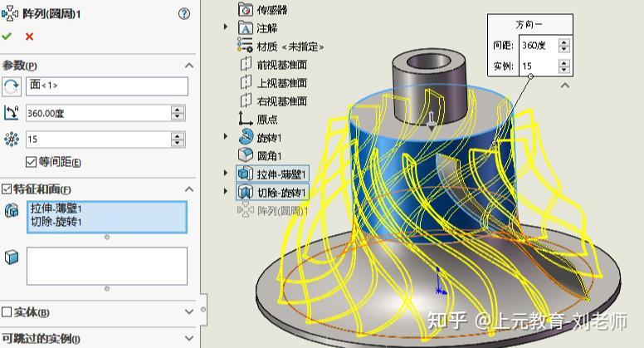The image size is (644, 348).
Task: Confirm the circular pattern with green checkmark
Action: 7,37
